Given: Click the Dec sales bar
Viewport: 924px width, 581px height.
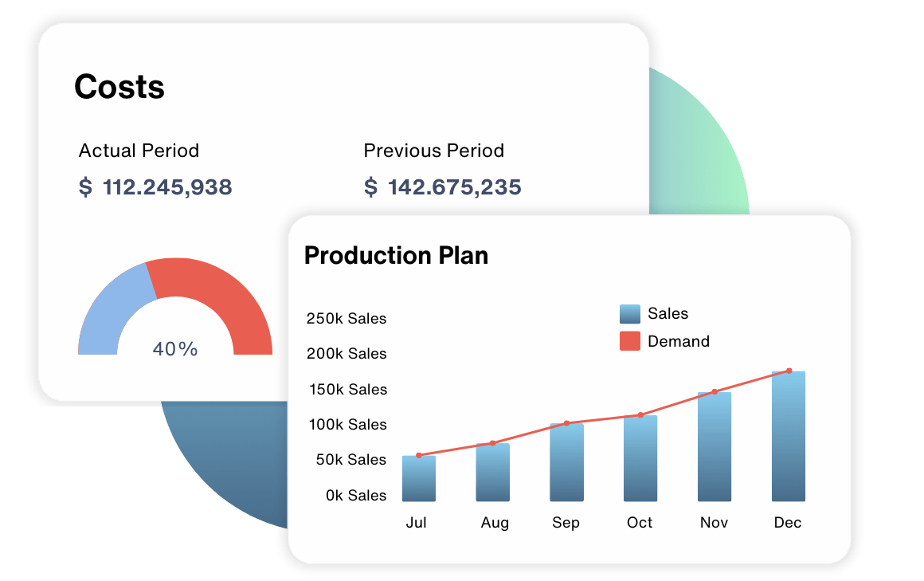Looking at the screenshot, I should tap(789, 437).
